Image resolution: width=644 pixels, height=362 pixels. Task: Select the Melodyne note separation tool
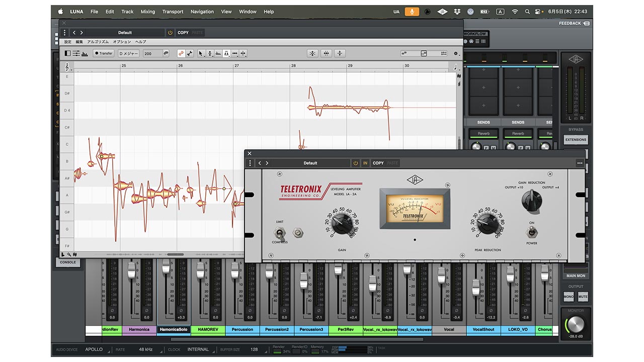pyautogui.click(x=243, y=53)
